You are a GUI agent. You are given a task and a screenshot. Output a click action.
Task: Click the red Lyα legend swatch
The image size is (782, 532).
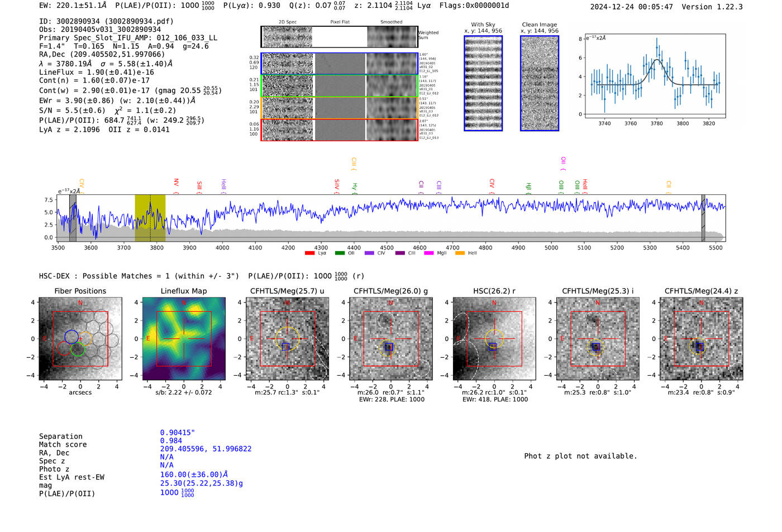310,253
